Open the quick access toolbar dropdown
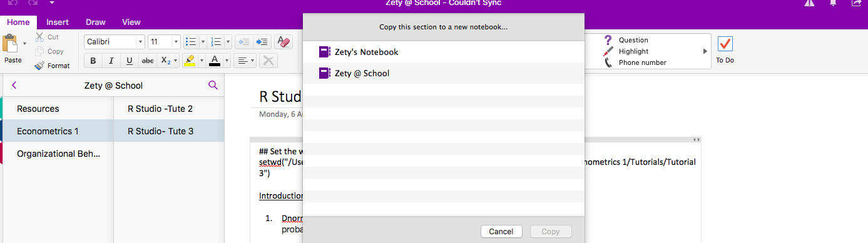Image resolution: width=868 pixels, height=243 pixels. tap(53, 2)
